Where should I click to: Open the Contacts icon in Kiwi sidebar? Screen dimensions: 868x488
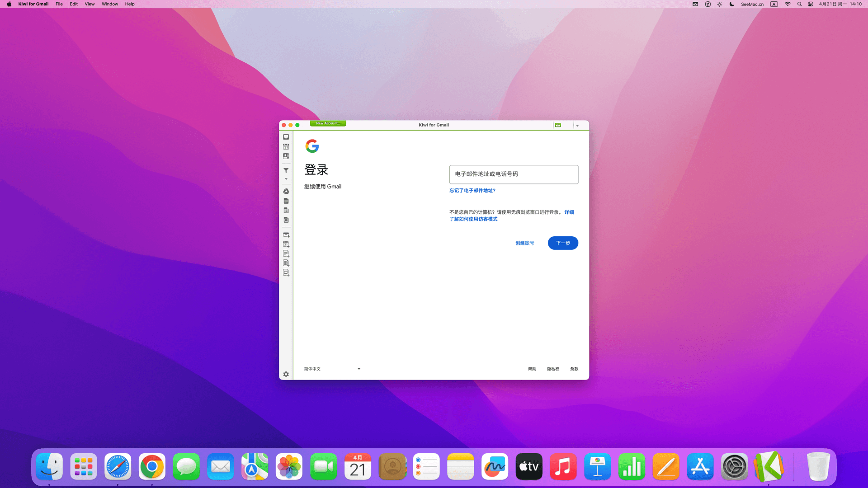[x=286, y=156]
